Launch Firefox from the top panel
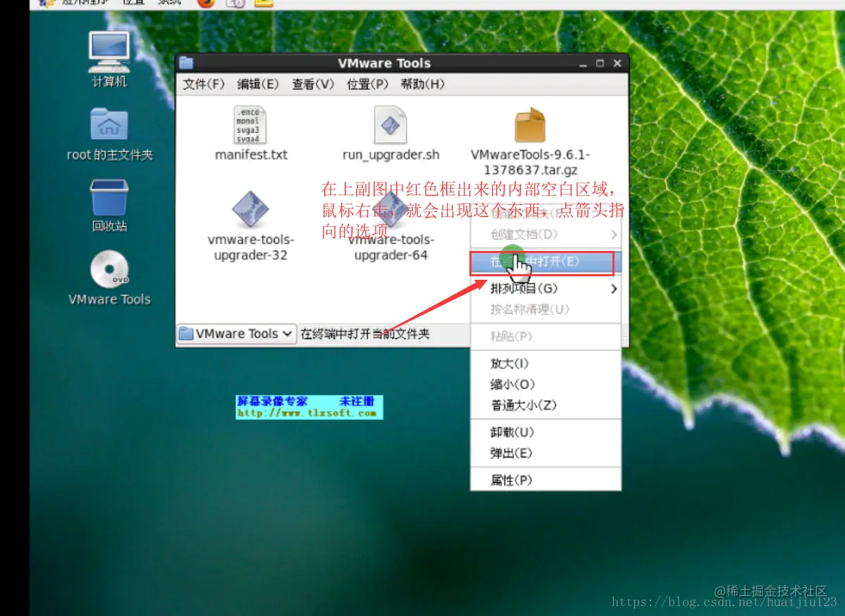 click(205, 4)
